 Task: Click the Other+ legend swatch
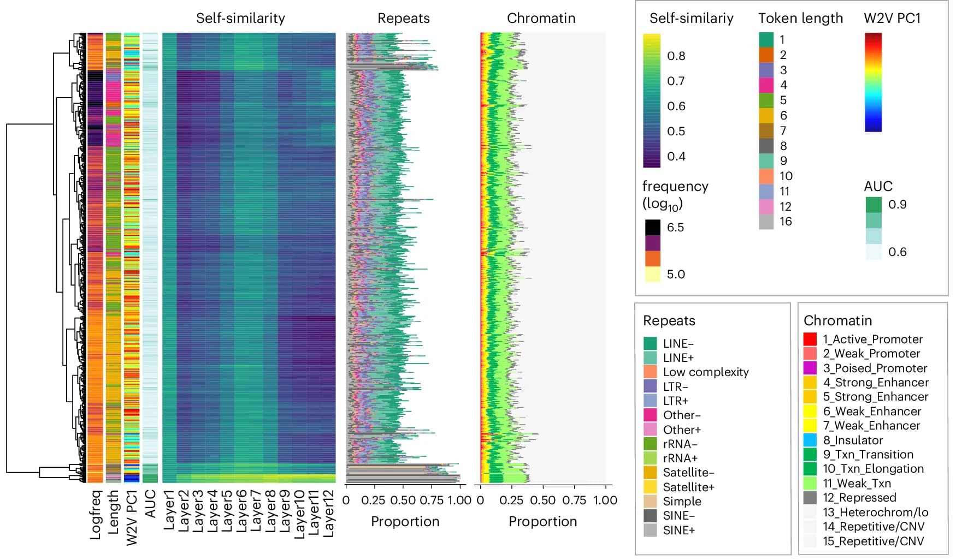pyautogui.click(x=650, y=430)
